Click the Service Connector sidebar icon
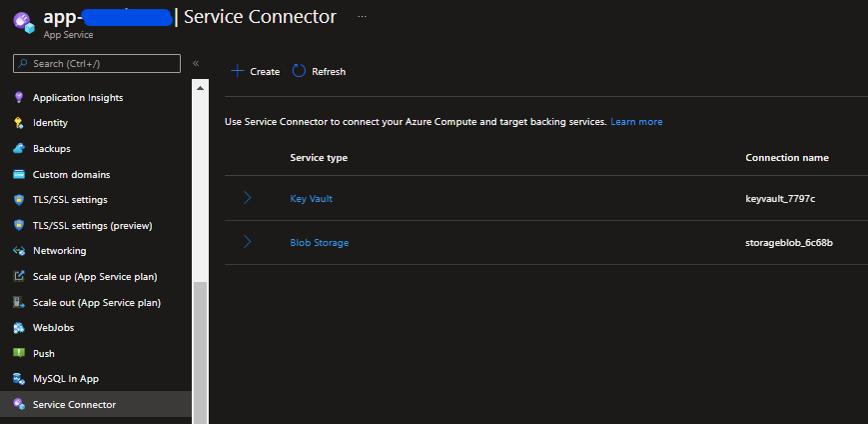Viewport: 868px width, 424px height. [19, 405]
